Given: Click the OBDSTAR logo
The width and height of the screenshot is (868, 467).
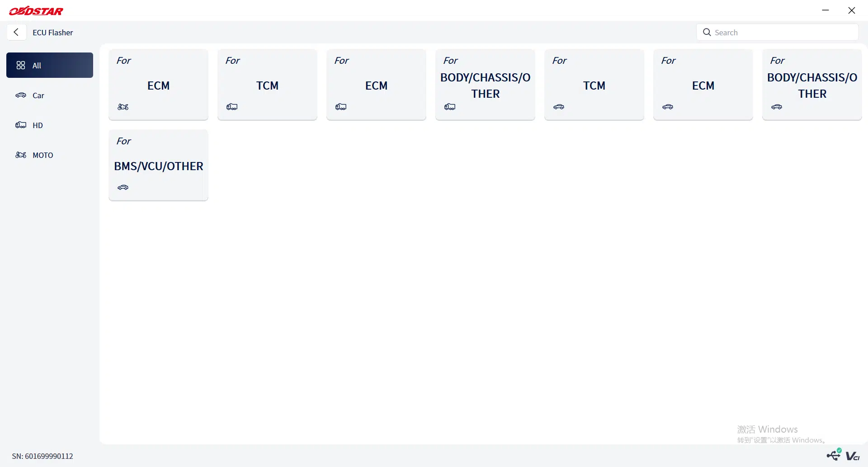Looking at the screenshot, I should point(36,11).
